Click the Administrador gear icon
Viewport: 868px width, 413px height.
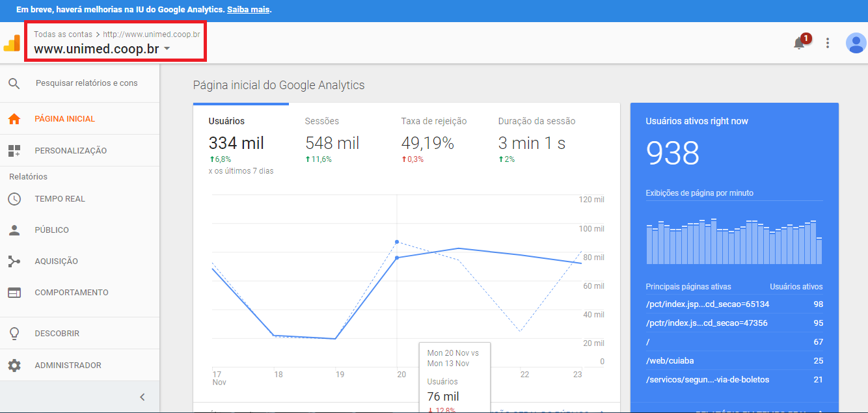[x=14, y=366]
